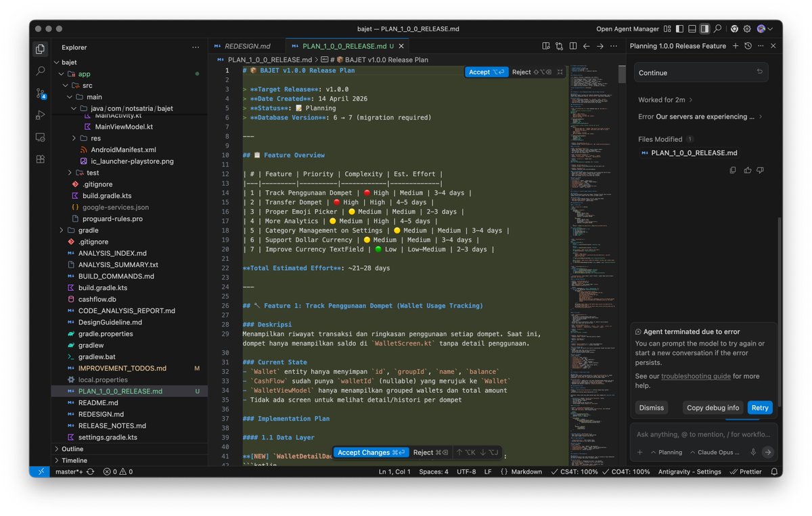The height and width of the screenshot is (516, 812).
Task: Open Markdown preview to the side icon
Action: (x=546, y=46)
